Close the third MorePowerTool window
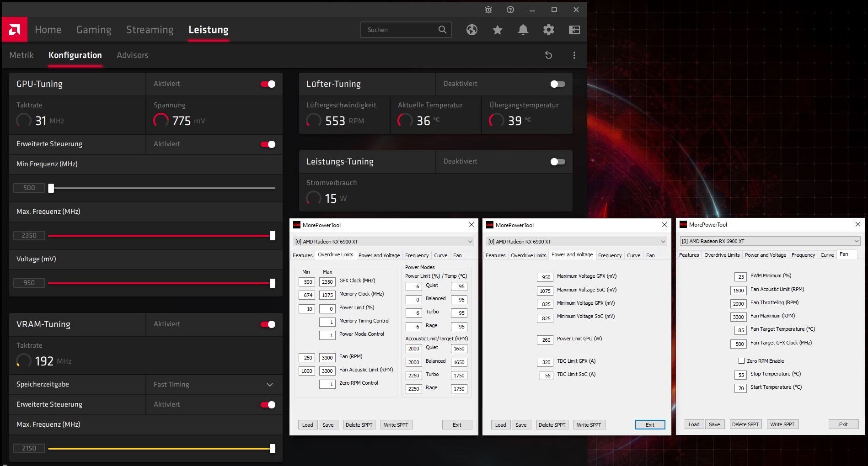Image resolution: width=868 pixels, height=466 pixels. [x=858, y=224]
